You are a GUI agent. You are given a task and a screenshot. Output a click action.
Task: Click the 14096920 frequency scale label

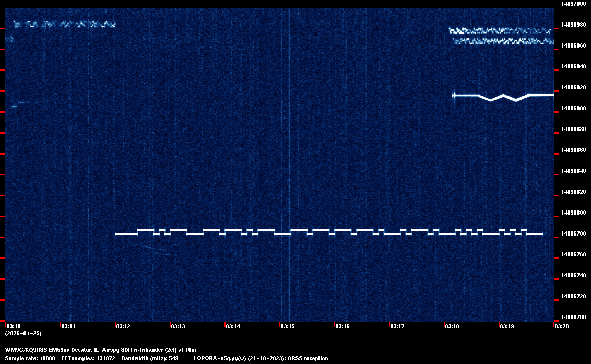(573, 87)
